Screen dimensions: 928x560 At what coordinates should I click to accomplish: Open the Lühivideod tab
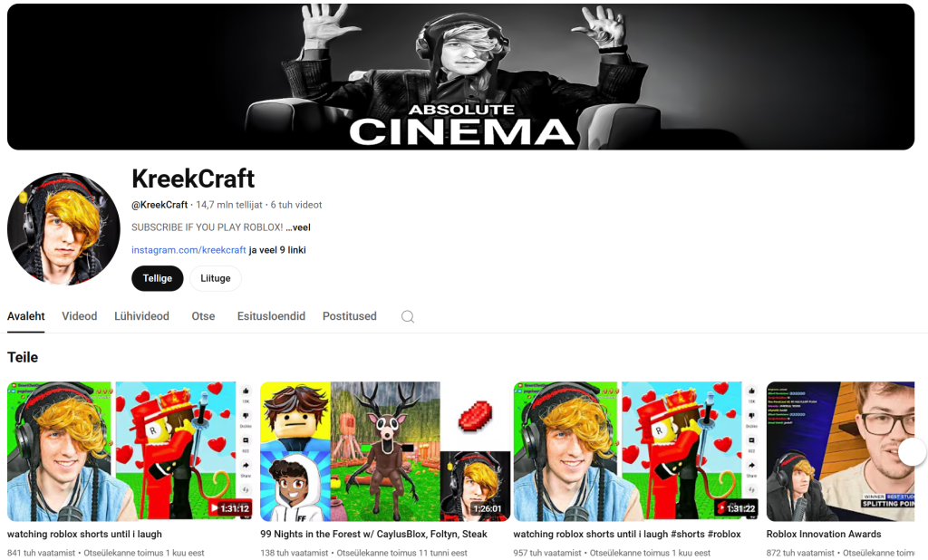point(141,316)
